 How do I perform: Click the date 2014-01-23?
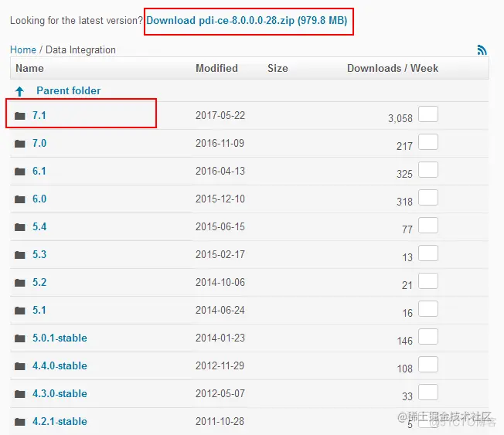[220, 338]
